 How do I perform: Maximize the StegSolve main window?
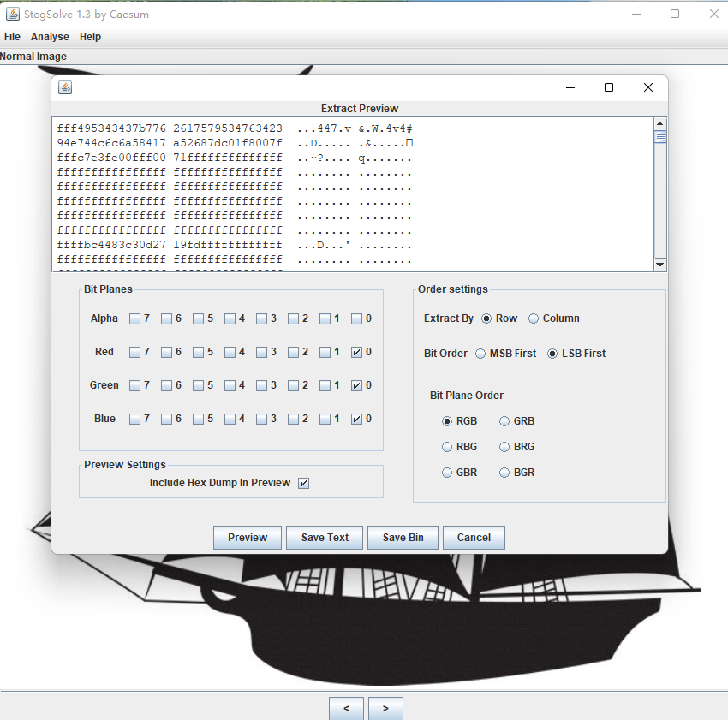point(675,14)
